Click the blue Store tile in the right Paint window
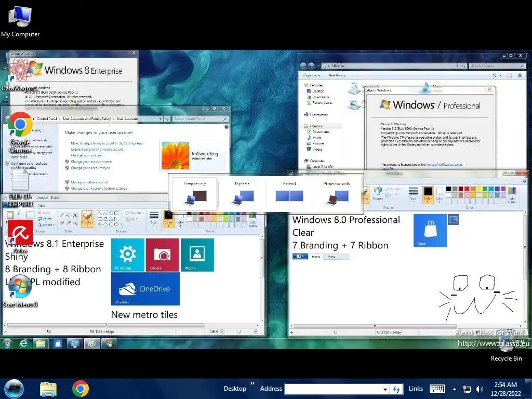Viewport: 532px width, 399px height. [430, 230]
